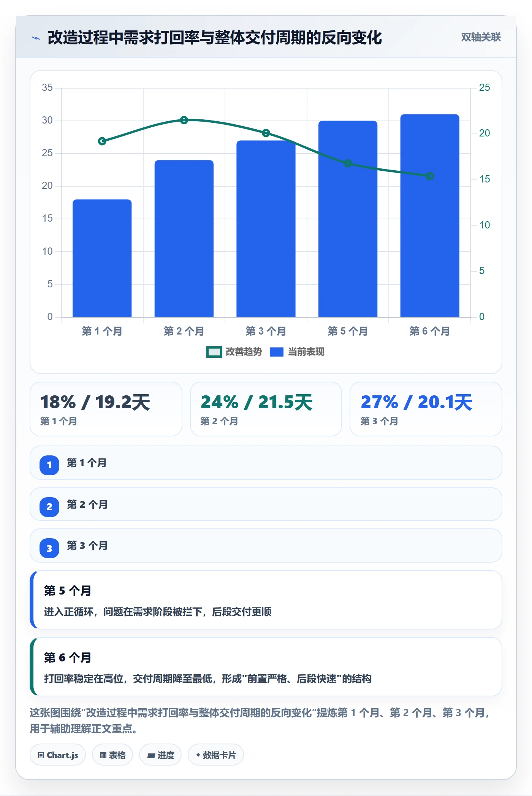
Task: Click the x-axis label 第 5 个月
Action: [x=348, y=331]
